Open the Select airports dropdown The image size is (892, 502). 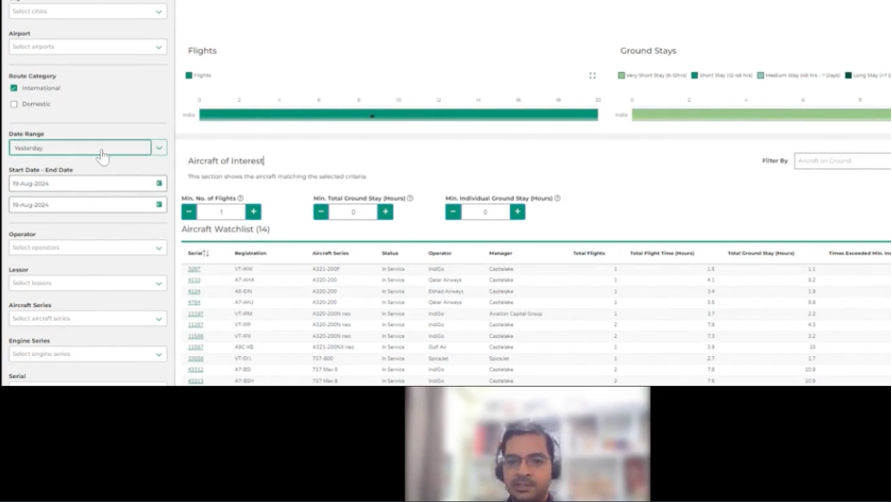(88, 47)
